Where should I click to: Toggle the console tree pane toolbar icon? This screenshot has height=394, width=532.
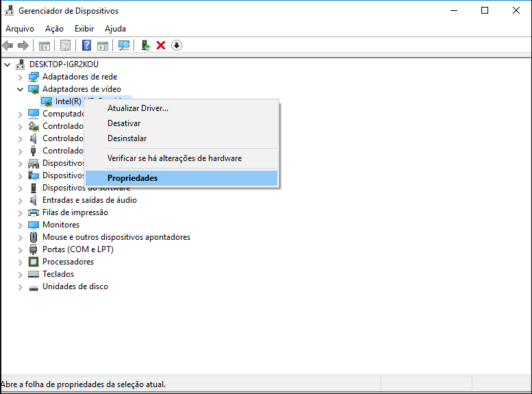pyautogui.click(x=44, y=45)
